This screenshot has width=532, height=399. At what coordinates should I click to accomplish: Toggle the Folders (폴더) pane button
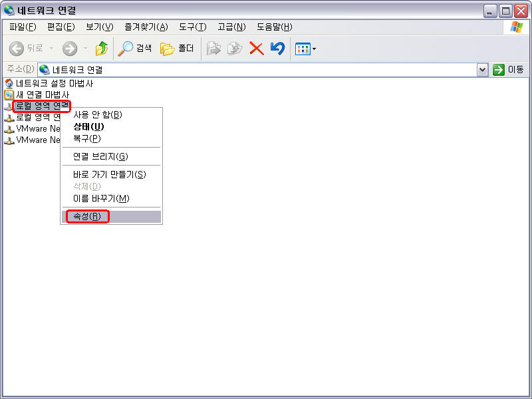click(177, 49)
